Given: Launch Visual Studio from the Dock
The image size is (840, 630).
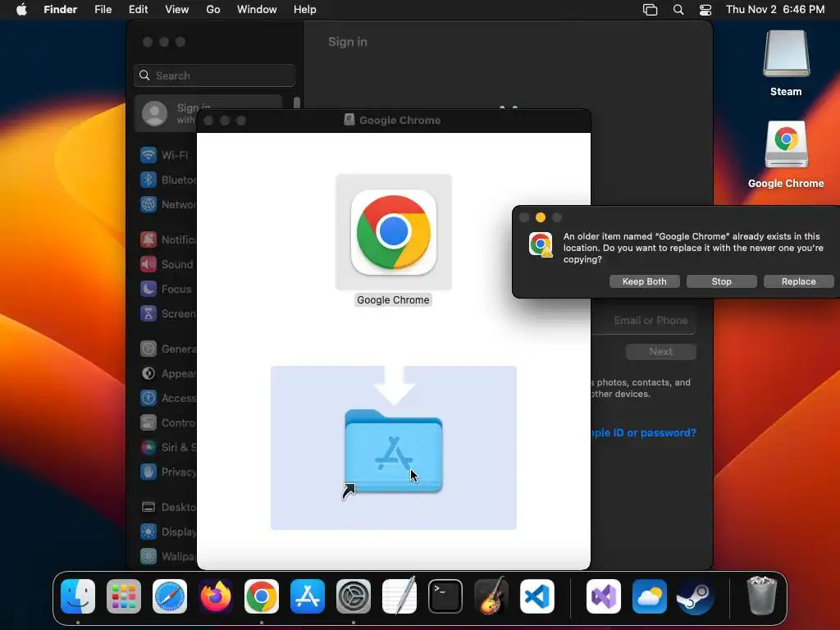Looking at the screenshot, I should (x=603, y=596).
